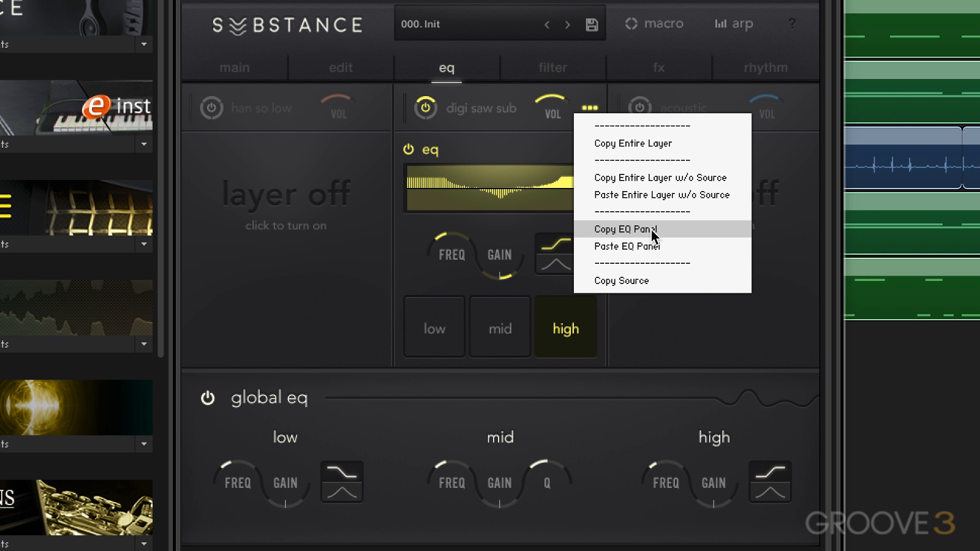Switch to the filter tab
The height and width of the screenshot is (551, 980).
click(x=552, y=68)
